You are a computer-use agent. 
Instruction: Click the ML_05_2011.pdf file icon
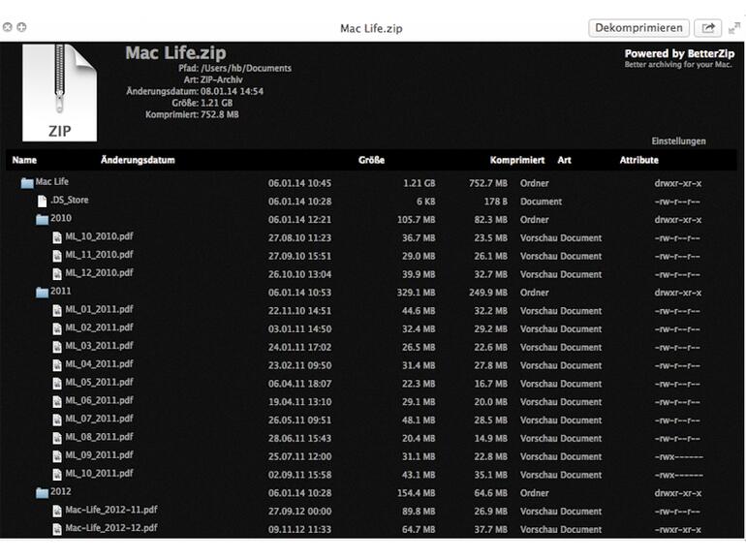pos(57,383)
